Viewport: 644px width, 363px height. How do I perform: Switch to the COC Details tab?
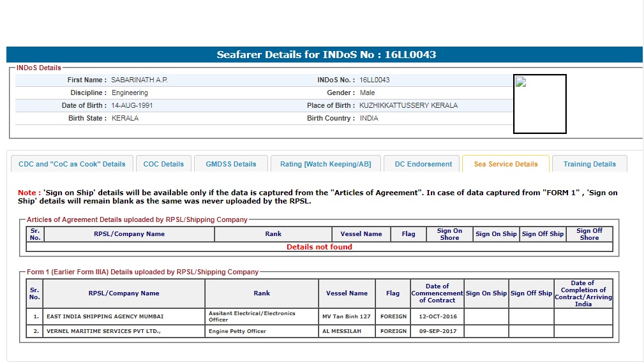point(163,164)
